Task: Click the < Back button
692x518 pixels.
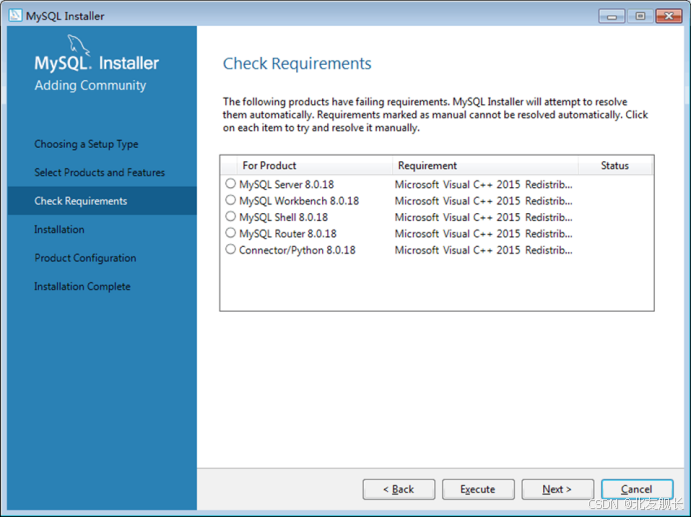Action: 399,489
